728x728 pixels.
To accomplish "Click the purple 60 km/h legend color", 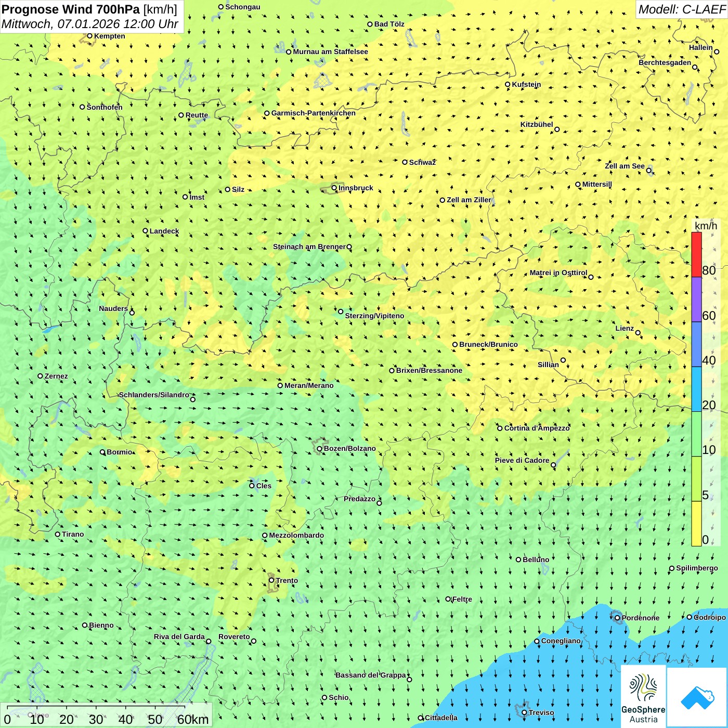I will click(696, 300).
